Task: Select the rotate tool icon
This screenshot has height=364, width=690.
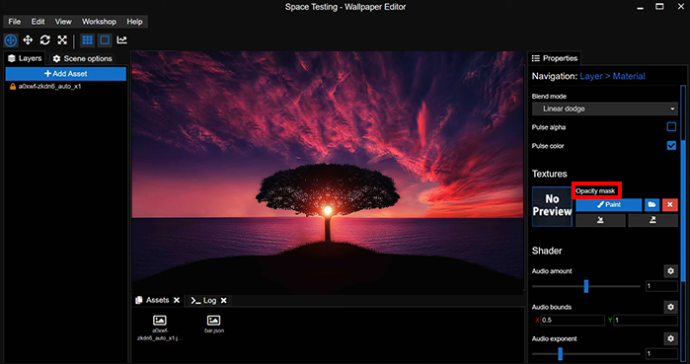Action: click(45, 40)
